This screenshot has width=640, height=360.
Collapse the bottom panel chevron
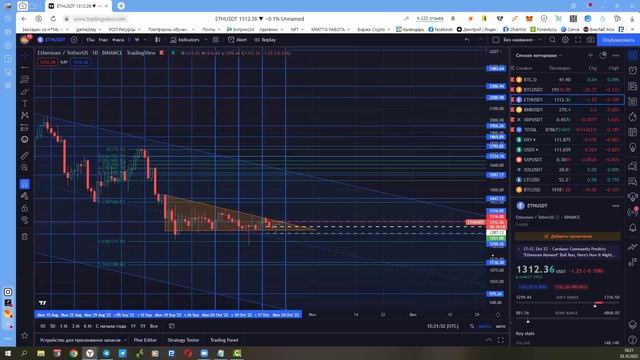[489, 340]
